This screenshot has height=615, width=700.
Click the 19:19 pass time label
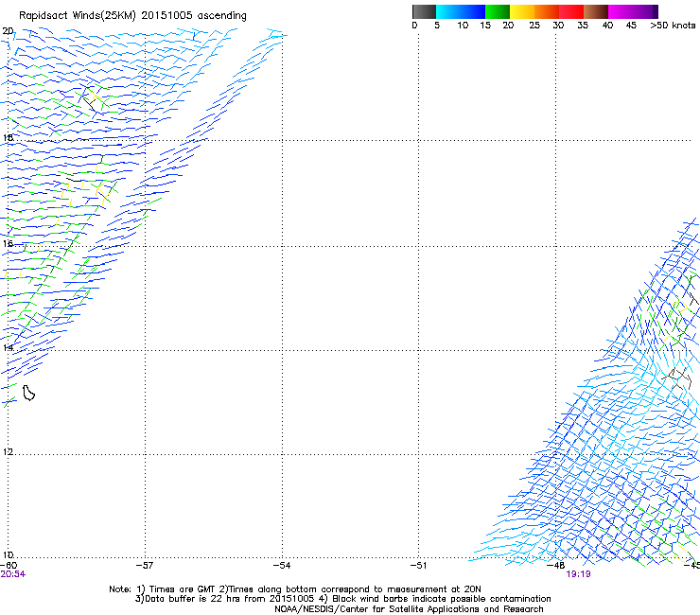578,574
